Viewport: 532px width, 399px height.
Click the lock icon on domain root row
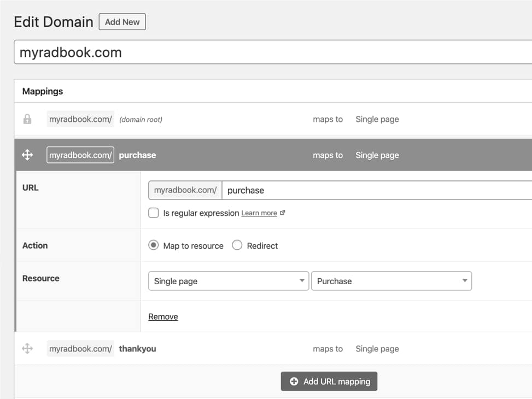tap(27, 119)
